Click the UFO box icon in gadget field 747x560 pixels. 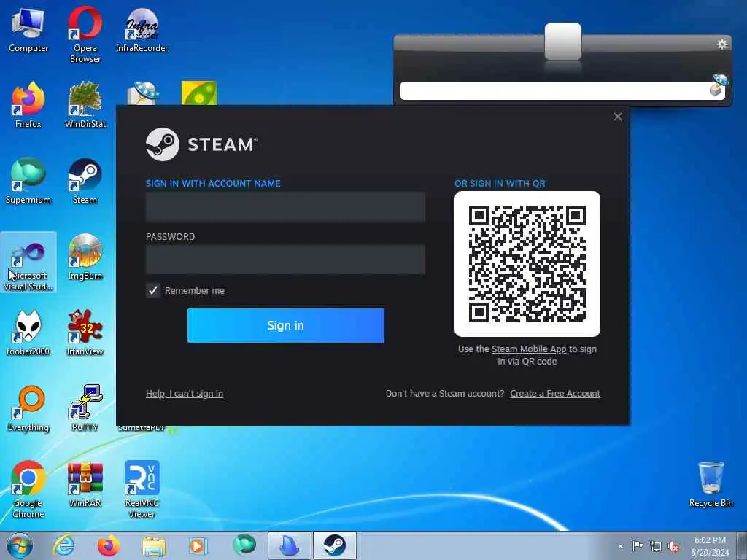pyautogui.click(x=718, y=85)
